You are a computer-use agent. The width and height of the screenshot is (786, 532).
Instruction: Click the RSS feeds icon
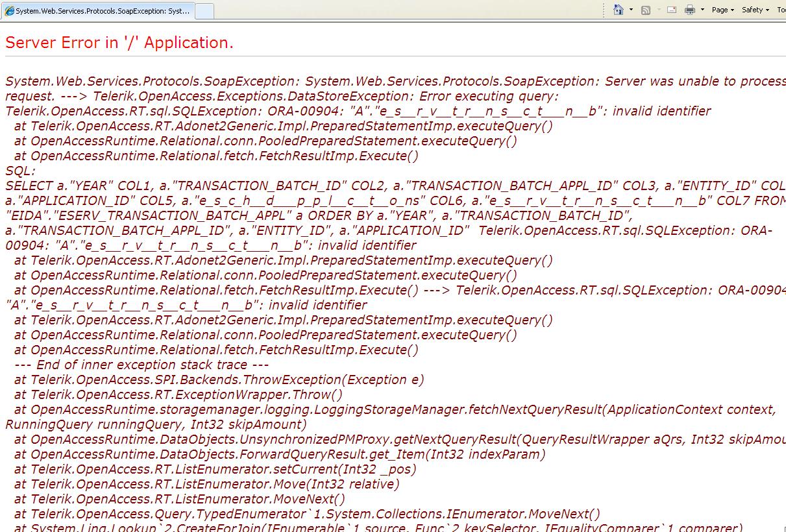(x=646, y=10)
